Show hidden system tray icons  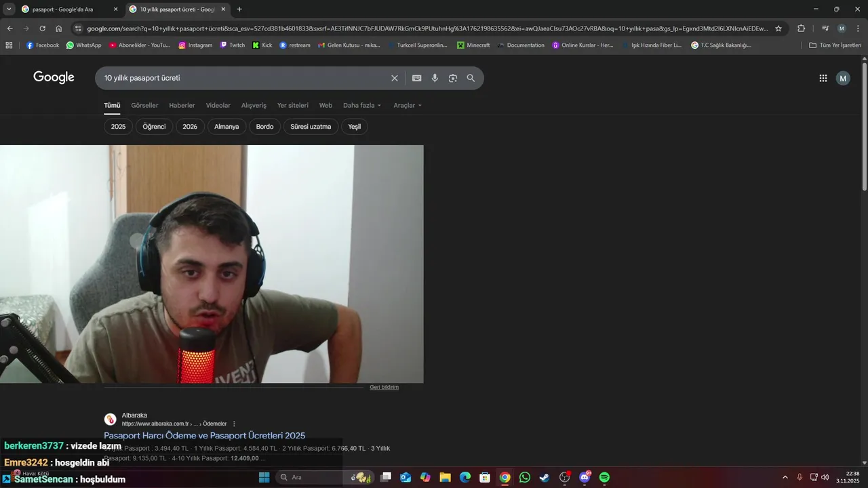coord(785,477)
